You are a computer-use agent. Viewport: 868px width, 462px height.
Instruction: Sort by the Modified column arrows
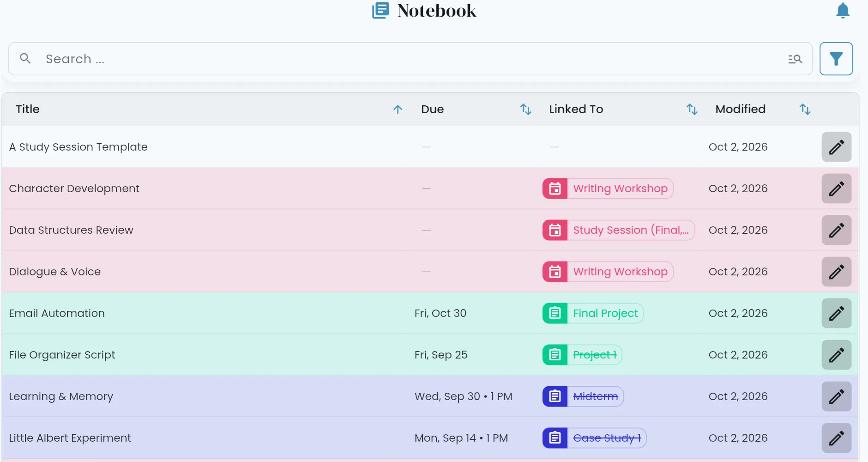point(805,109)
